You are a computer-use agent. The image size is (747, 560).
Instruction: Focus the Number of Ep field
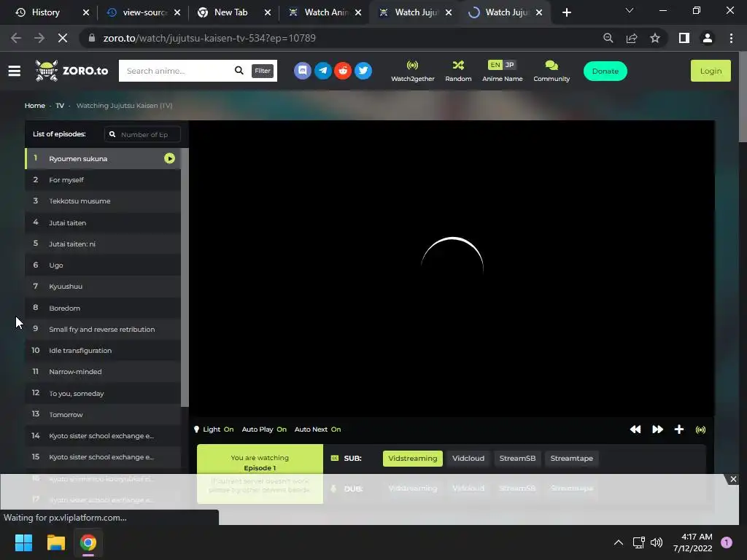(142, 134)
